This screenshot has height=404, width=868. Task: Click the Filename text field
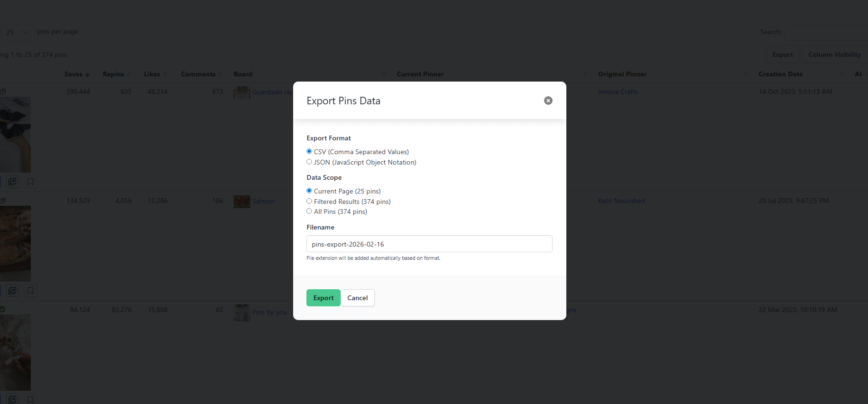click(429, 244)
